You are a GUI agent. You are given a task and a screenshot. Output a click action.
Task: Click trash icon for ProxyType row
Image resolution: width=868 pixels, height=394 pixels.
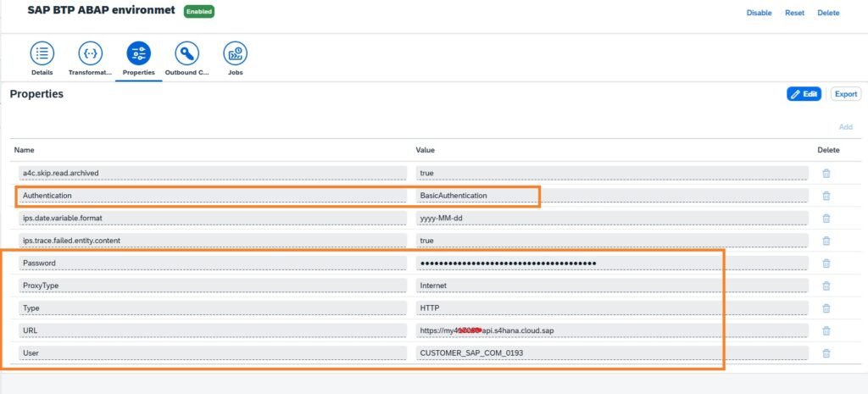coord(826,286)
